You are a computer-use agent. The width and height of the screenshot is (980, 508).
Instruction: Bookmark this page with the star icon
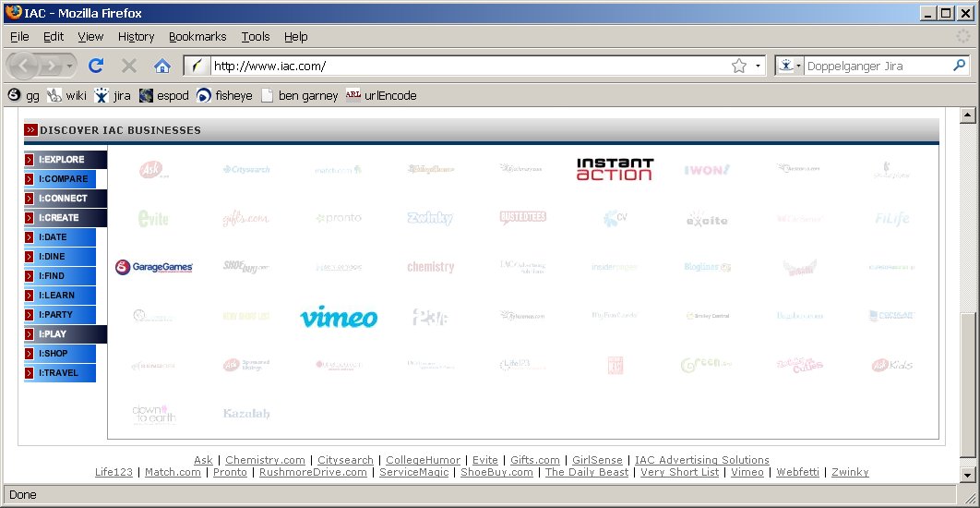[x=739, y=66]
